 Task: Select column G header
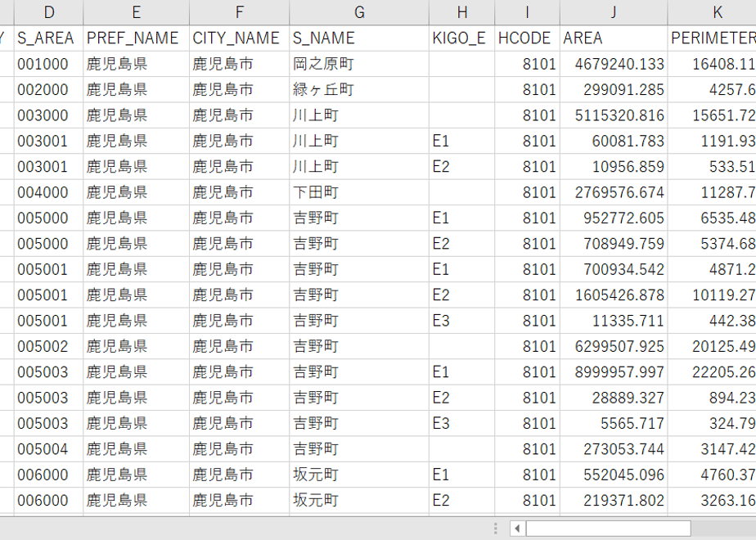(359, 12)
